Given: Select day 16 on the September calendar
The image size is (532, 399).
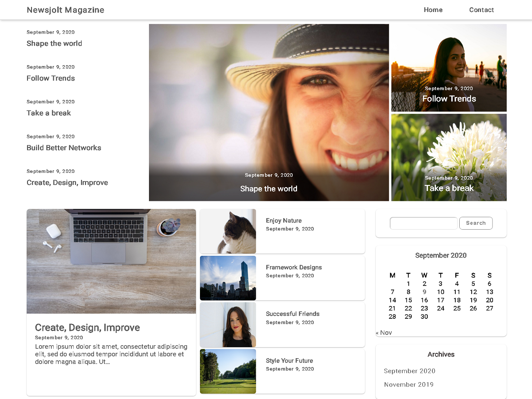Looking at the screenshot, I should 424,300.
